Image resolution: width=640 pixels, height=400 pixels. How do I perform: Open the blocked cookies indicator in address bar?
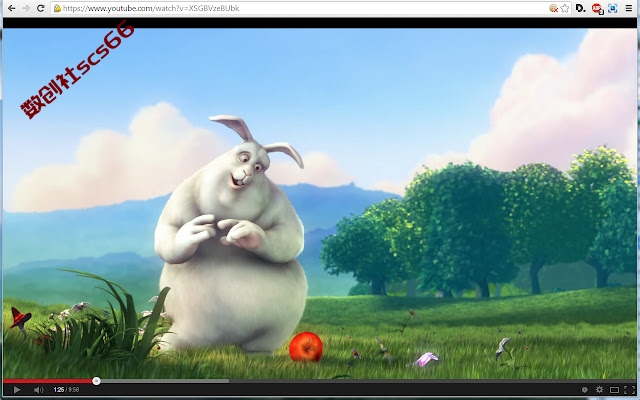[553, 8]
